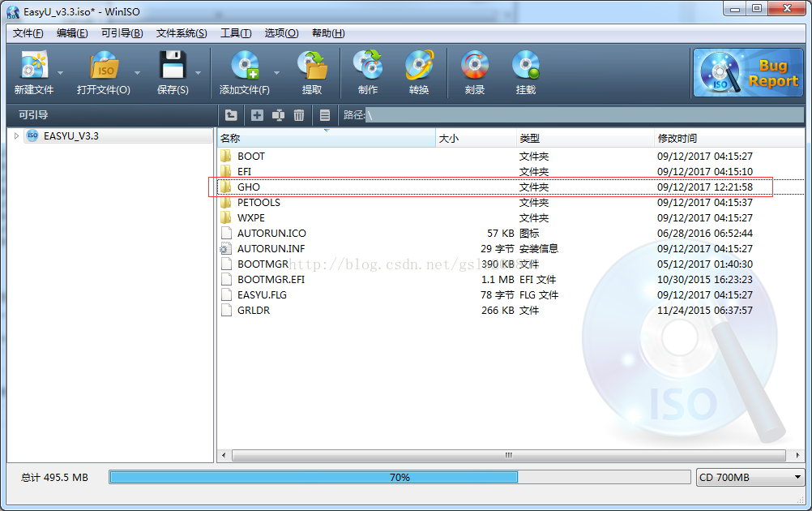Click the 保存(S) floppy disk icon

173,66
